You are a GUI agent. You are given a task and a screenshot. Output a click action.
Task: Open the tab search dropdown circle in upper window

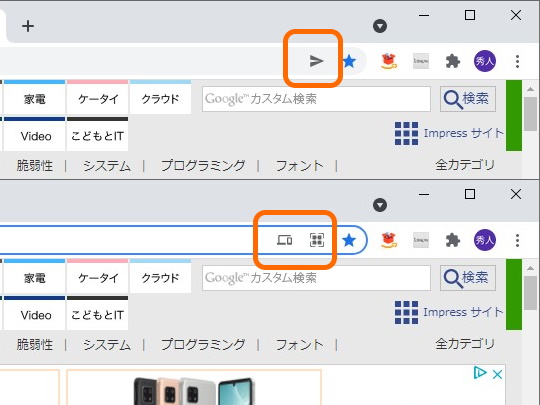click(x=380, y=26)
